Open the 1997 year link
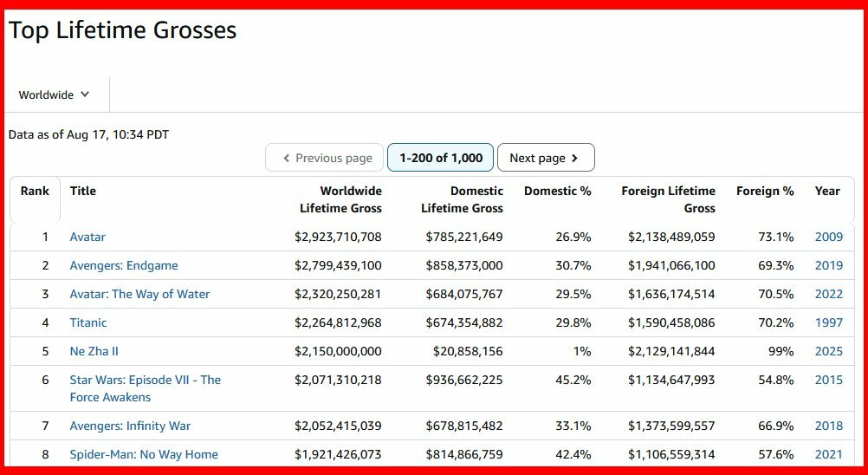 point(829,322)
